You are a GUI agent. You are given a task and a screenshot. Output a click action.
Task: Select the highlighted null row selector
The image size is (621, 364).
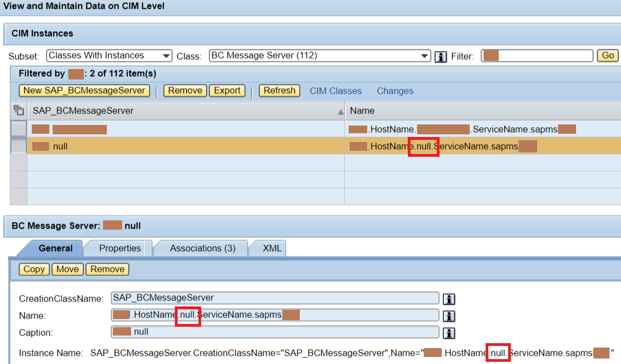click(x=19, y=146)
